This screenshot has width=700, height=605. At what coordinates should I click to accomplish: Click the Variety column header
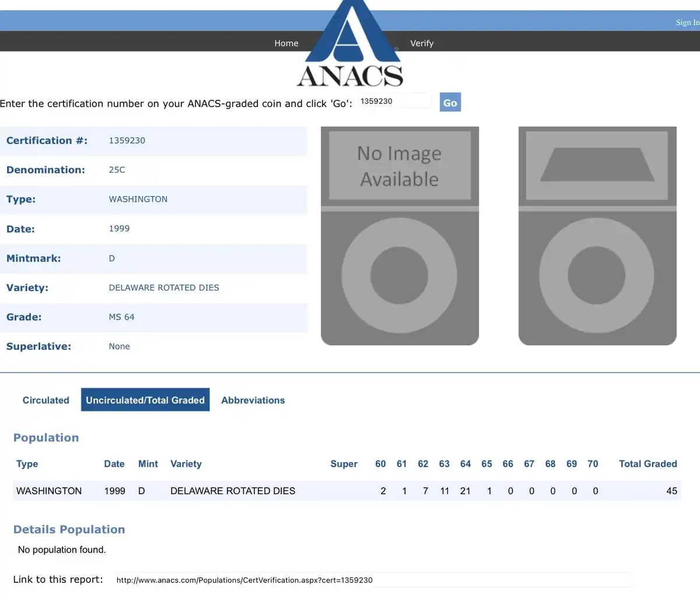[186, 464]
